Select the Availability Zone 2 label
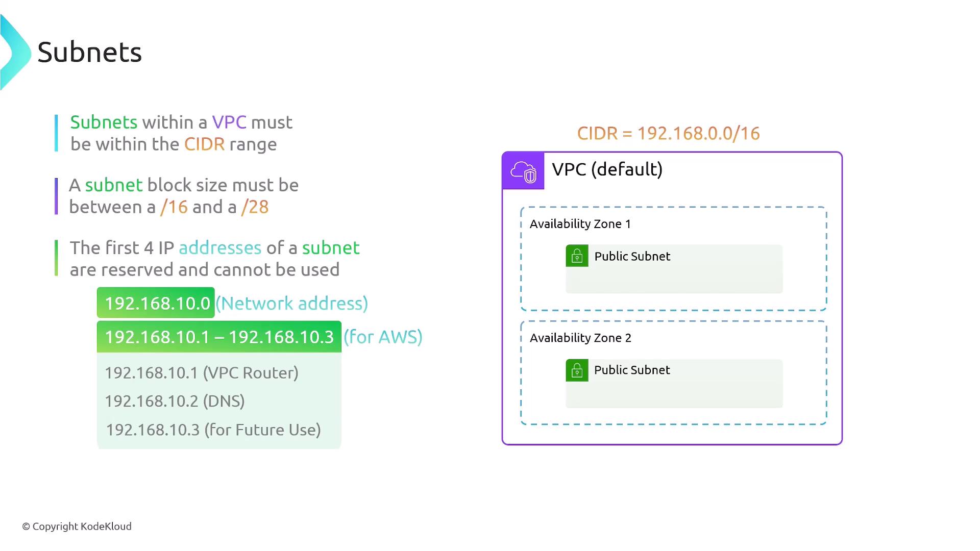 coord(580,338)
